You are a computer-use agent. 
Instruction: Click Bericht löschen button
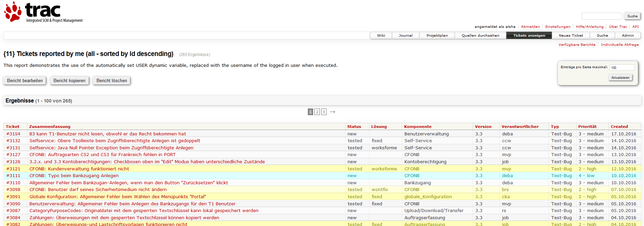click(112, 81)
